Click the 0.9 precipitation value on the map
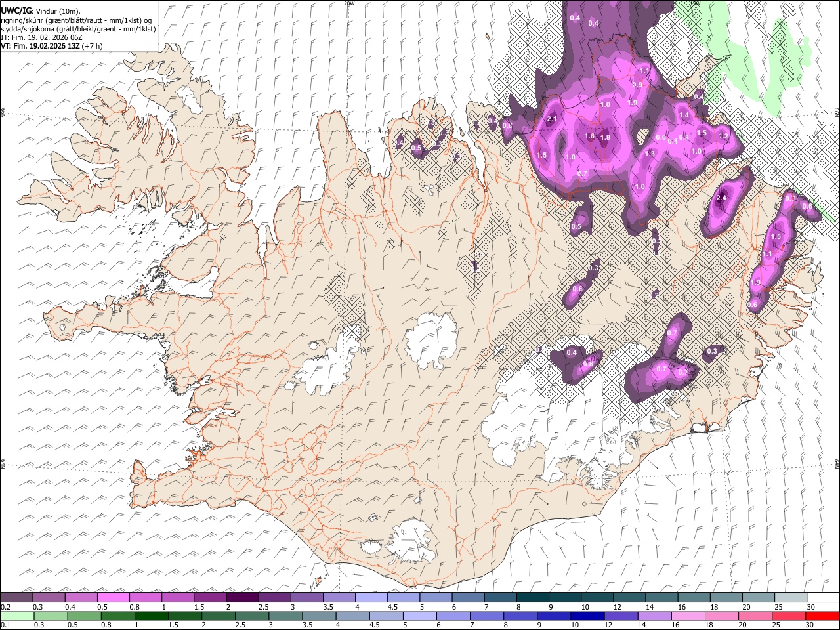Image resolution: width=840 pixels, height=630 pixels. 637,85
